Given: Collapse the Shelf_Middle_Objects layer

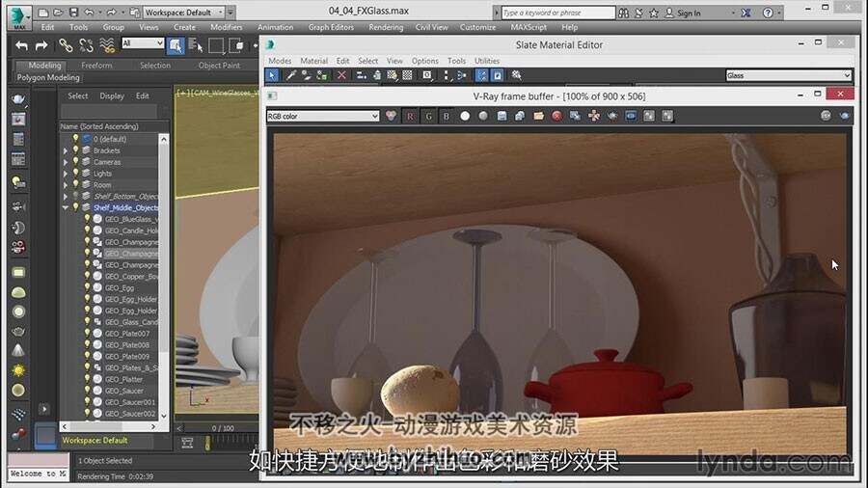Looking at the screenshot, I should click(x=66, y=208).
